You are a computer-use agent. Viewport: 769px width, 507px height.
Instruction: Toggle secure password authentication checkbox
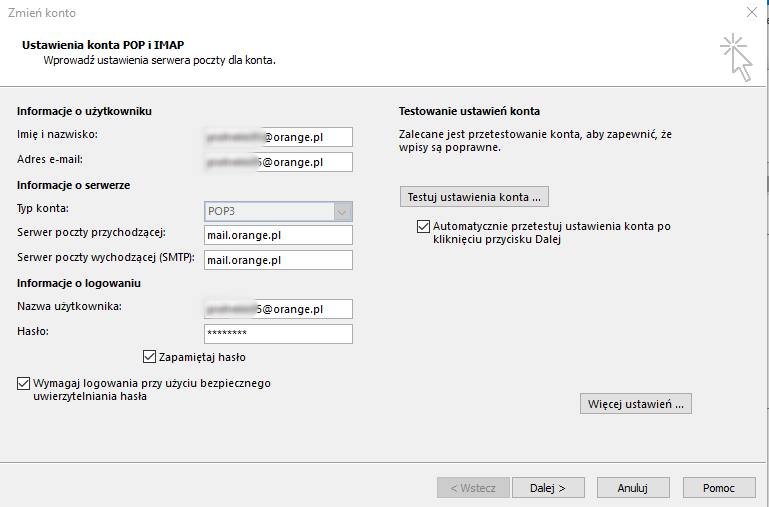coord(24,383)
